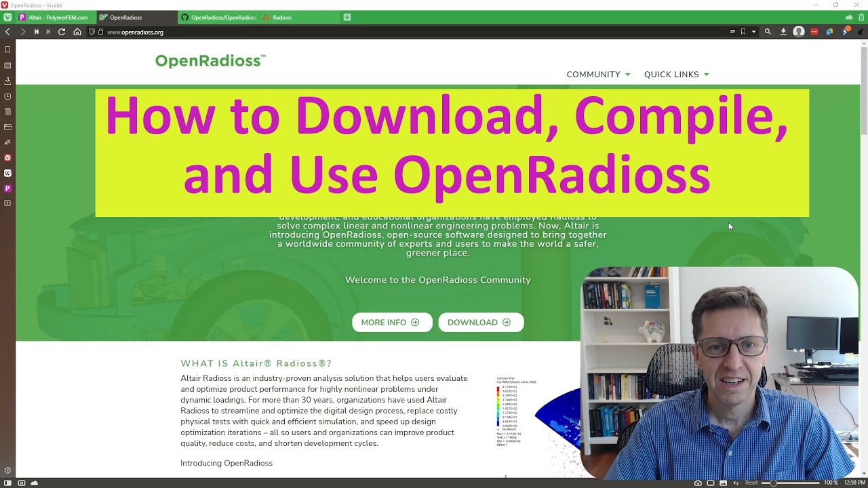Toggle image loading in status bar
The height and width of the screenshot is (488, 868).
click(724, 483)
